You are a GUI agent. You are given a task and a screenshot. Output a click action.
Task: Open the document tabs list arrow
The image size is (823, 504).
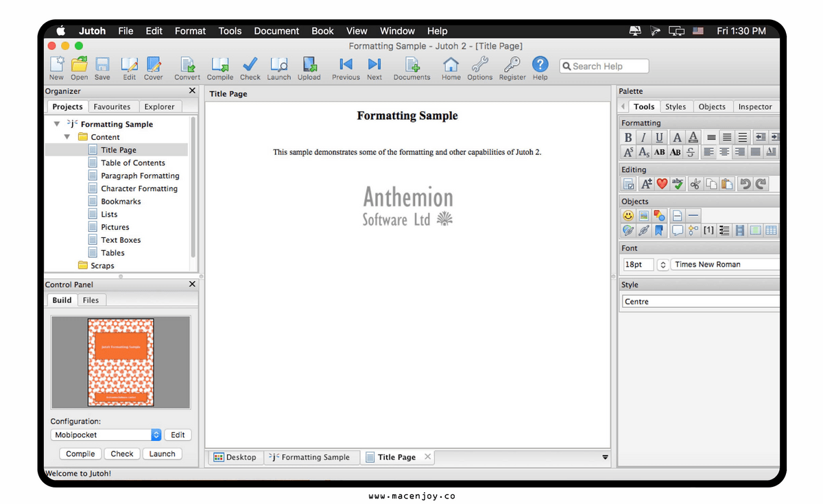coord(605,457)
